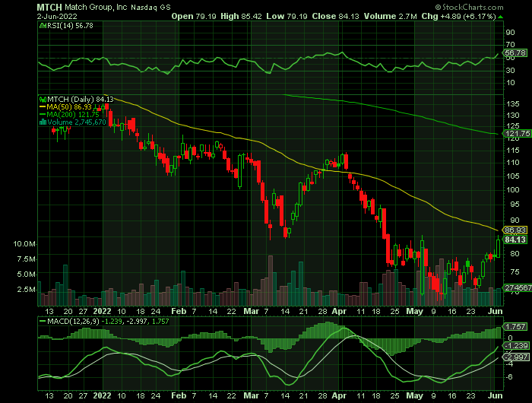Click Mar on the price chart date axis
The image size is (532, 403).
point(251,311)
